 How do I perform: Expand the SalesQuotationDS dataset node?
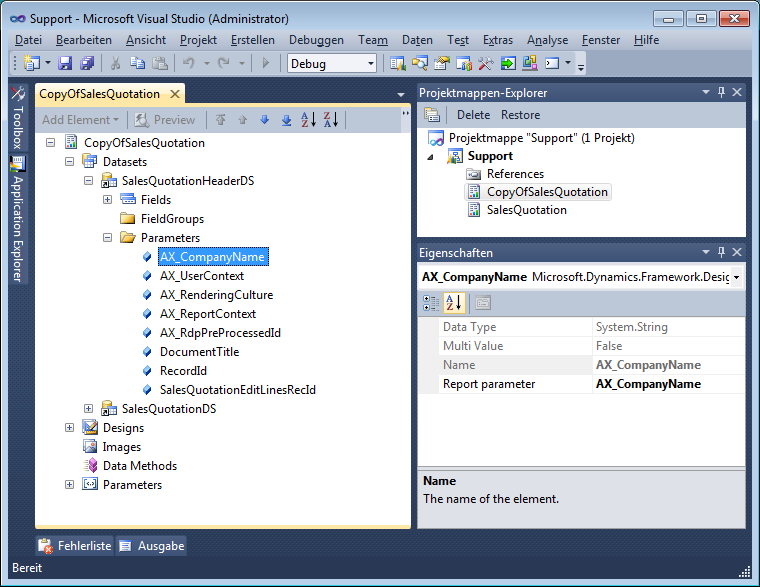[89, 409]
